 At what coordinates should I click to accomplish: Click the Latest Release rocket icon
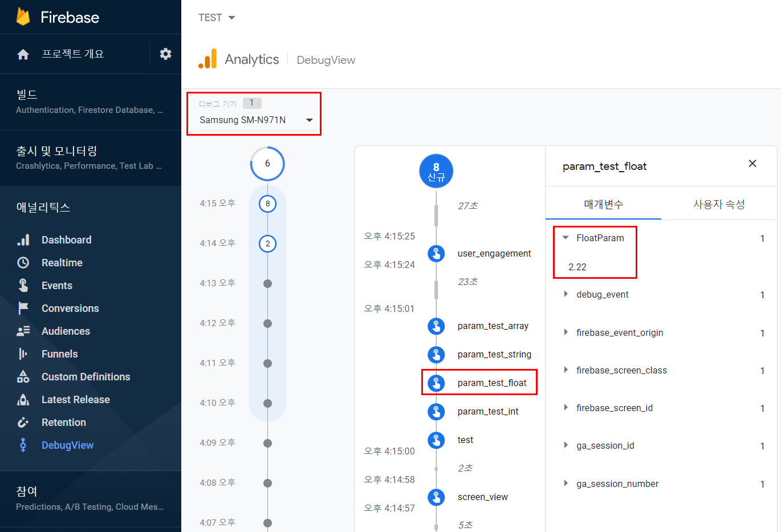23,400
